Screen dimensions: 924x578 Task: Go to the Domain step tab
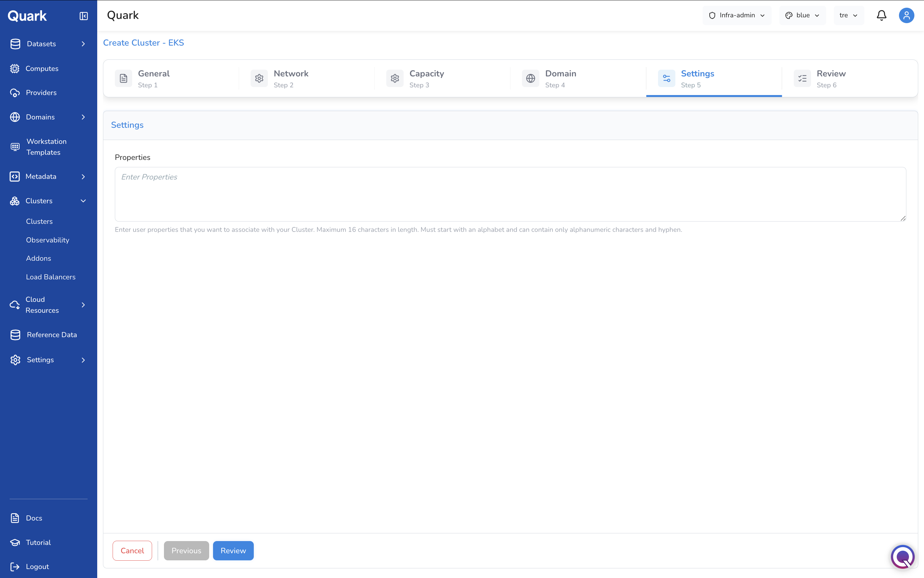click(578, 78)
